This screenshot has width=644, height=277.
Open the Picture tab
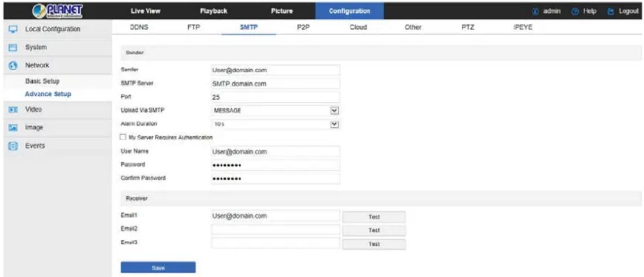tap(281, 11)
